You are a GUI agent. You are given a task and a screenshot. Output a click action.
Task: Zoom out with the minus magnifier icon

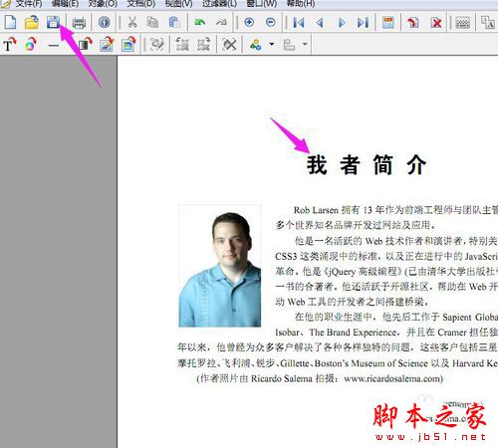click(x=271, y=22)
